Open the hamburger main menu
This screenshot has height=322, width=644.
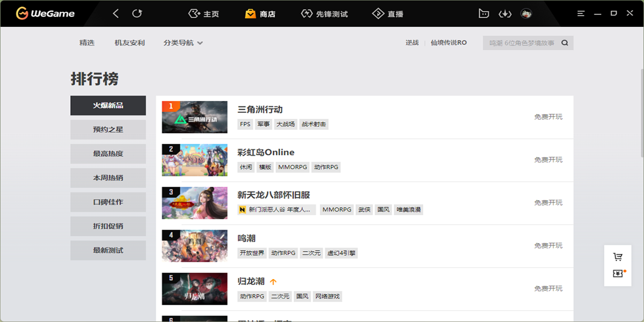pyautogui.click(x=581, y=13)
